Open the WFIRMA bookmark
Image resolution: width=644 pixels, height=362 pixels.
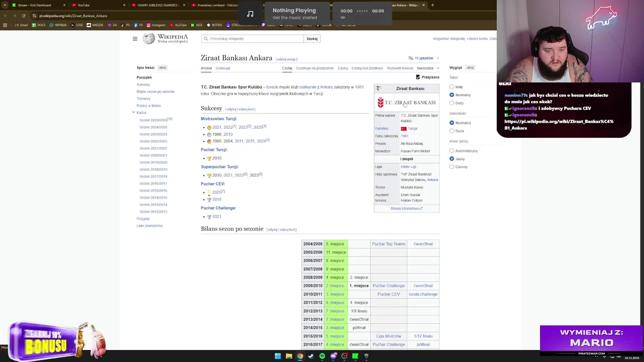tap(58, 25)
